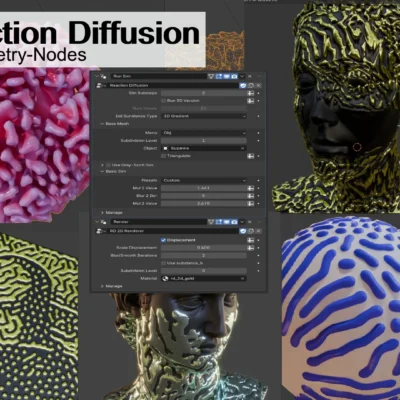Unlink the RD 2D Renderer node group
Image resolution: width=400 pixels, height=400 pixels.
pyautogui.click(x=258, y=231)
